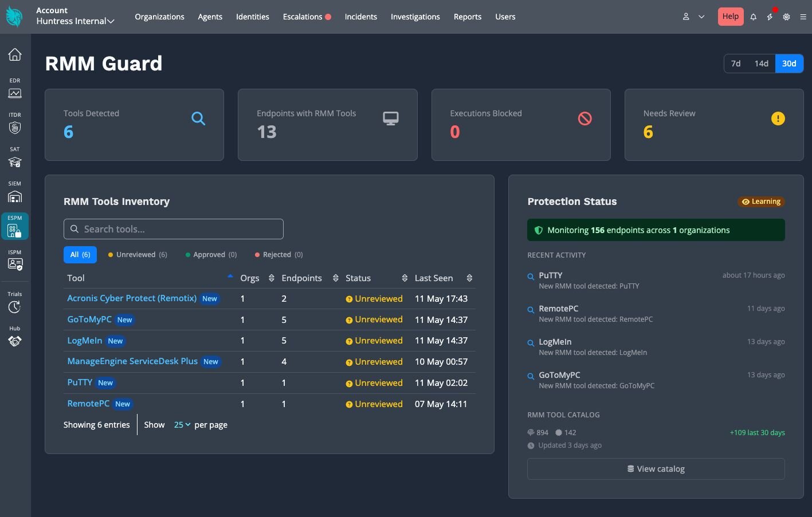
Task: Open the Home dashboard sidebar icon
Action: pos(15,54)
